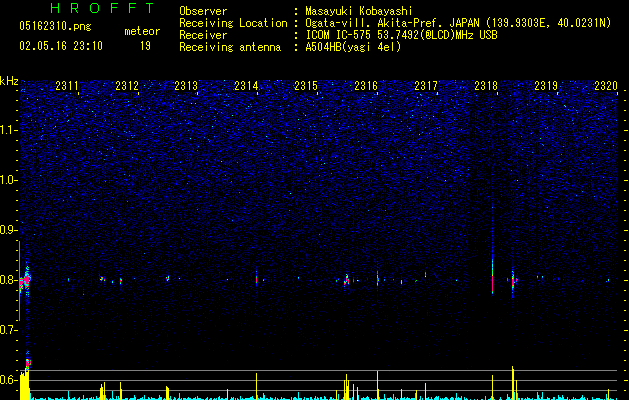The image size is (629, 400).
Task: Click the HROFFT title text
Action: click(x=103, y=8)
